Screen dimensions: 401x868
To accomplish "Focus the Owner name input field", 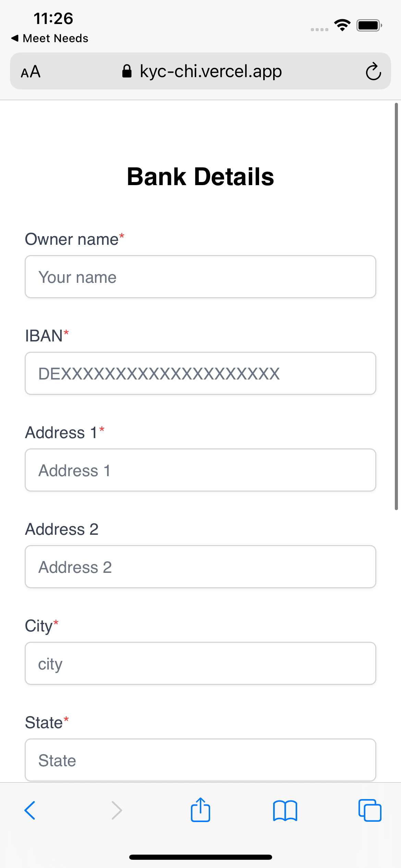I will tap(200, 276).
